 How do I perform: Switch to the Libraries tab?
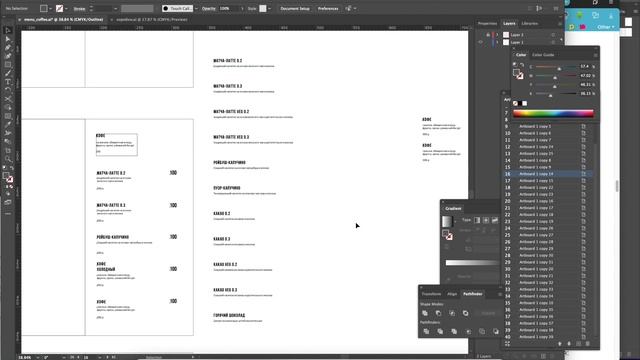coord(529,24)
